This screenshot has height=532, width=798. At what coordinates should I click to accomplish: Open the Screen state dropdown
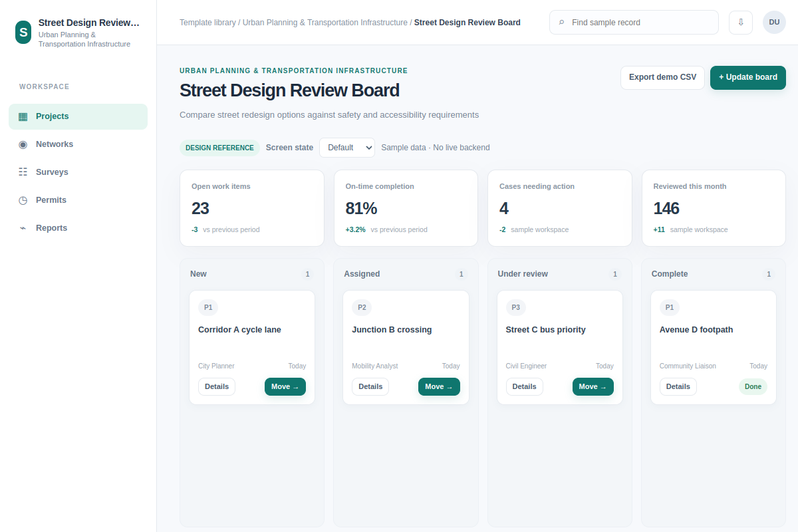347,148
